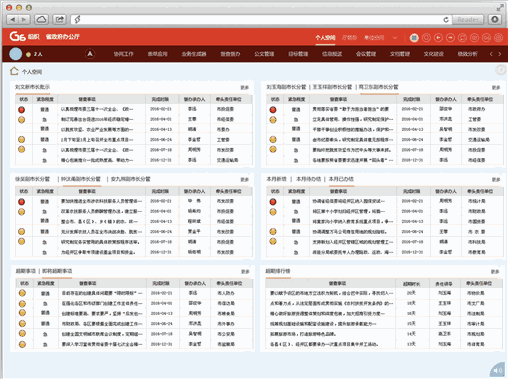Open the browser downloads icon

pyautogui.click(x=495, y=20)
